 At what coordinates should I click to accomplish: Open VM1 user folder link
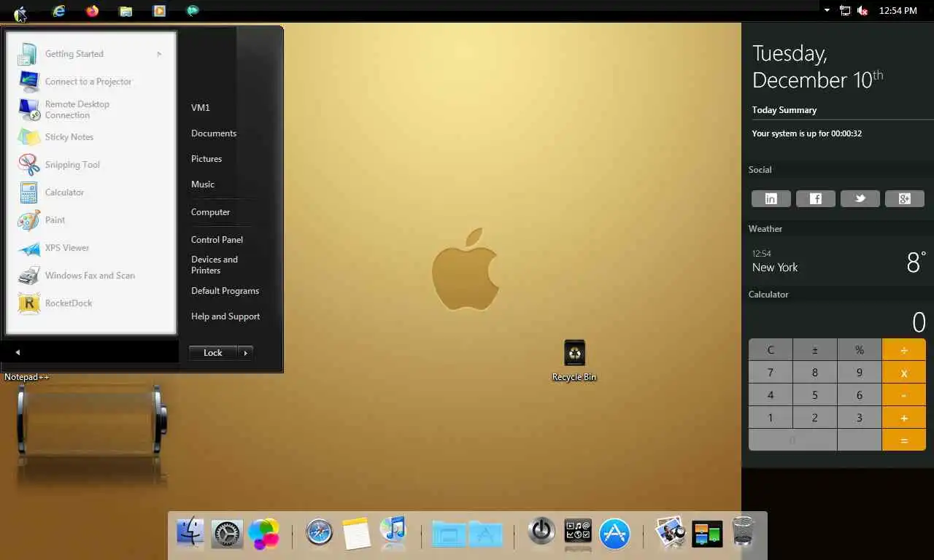tap(201, 108)
